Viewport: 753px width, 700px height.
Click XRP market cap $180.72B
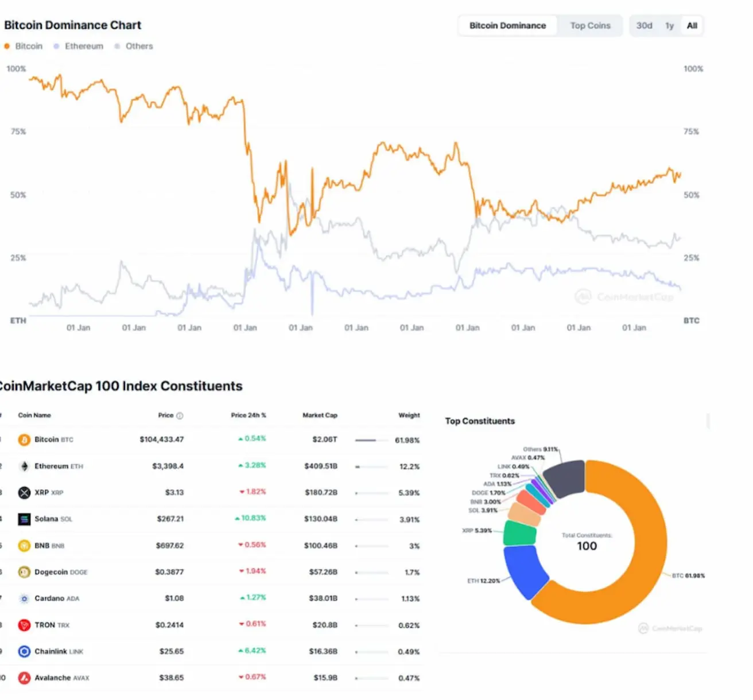(321, 493)
